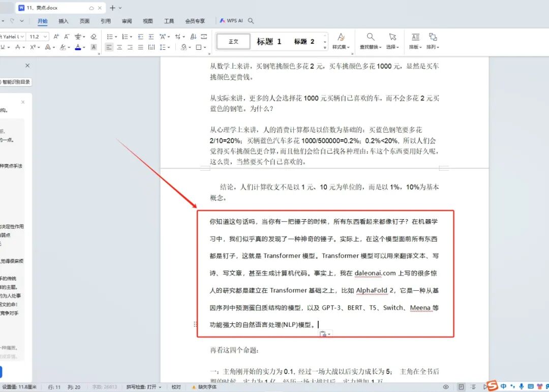Screen dimensions: 549x392
Task: Justify the paragraph text
Action: click(141, 47)
